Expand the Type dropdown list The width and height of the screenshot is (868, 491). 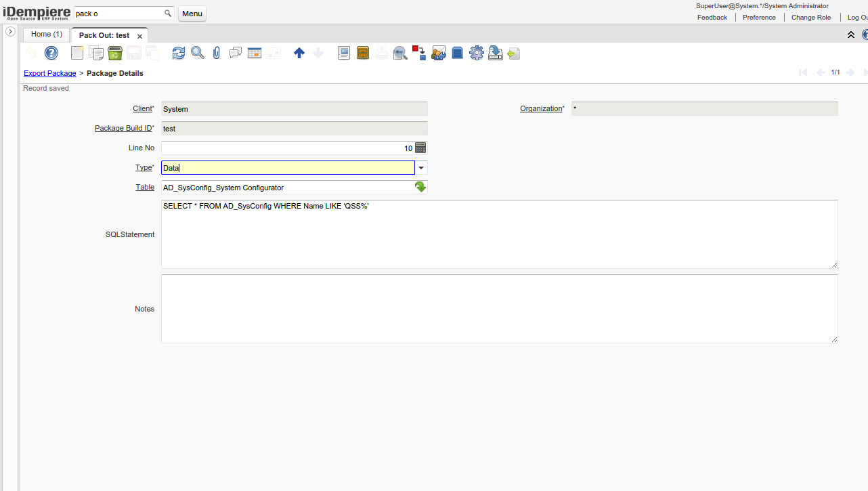(421, 168)
